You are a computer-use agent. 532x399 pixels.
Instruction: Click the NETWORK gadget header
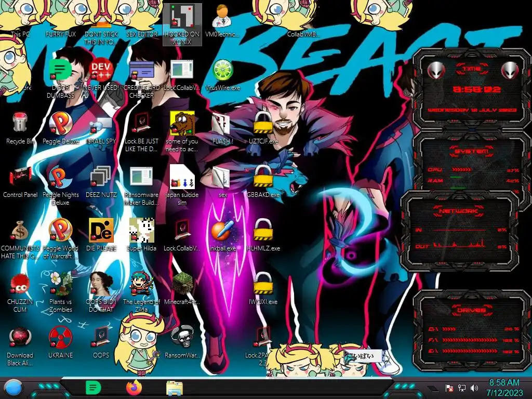click(458, 211)
